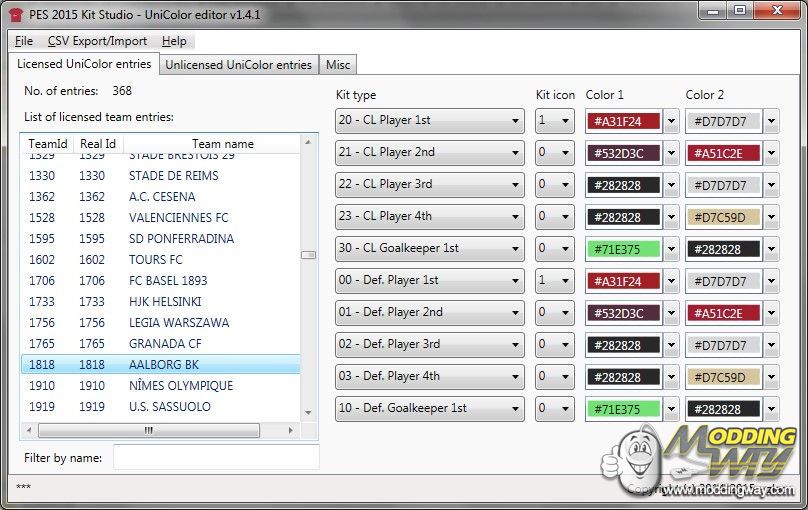Open the CSV Export/Import menu
808x510 pixels.
coord(97,41)
